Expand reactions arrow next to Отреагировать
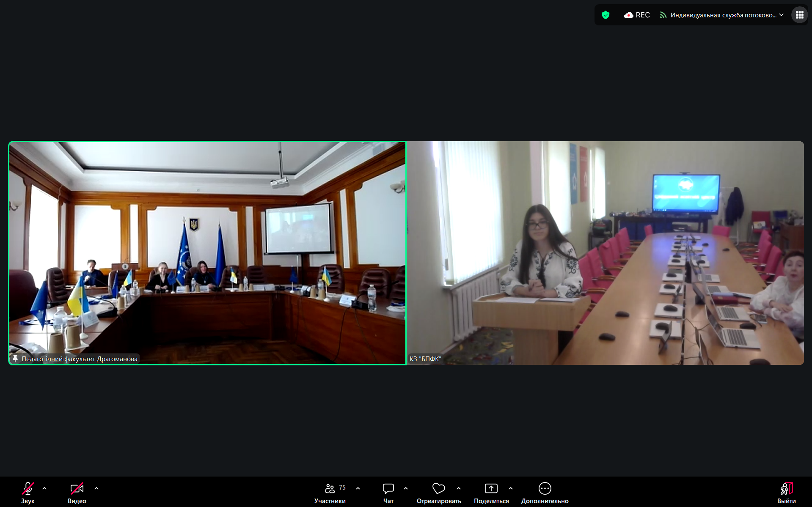This screenshot has width=812, height=507. [x=459, y=489]
